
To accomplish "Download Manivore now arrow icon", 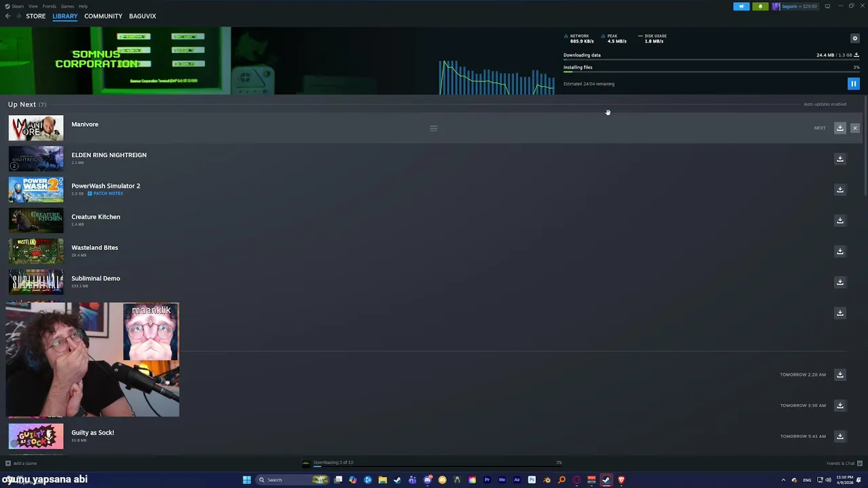I will (x=840, y=128).
